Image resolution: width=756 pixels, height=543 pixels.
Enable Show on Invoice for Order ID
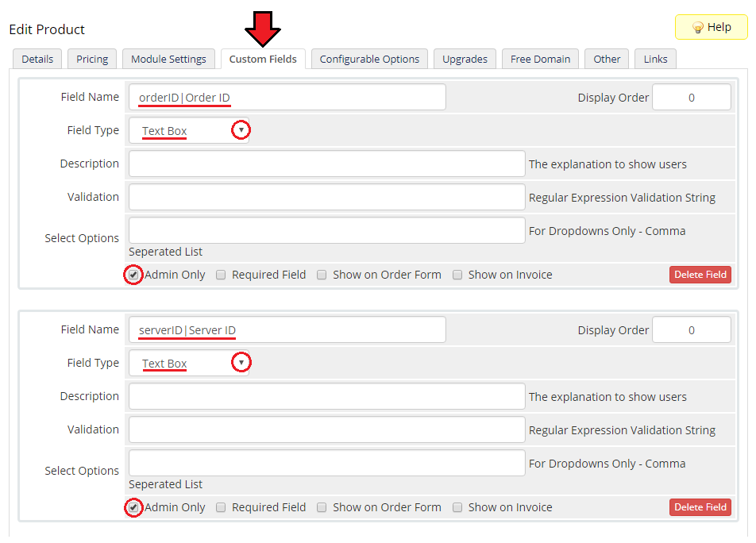point(457,275)
